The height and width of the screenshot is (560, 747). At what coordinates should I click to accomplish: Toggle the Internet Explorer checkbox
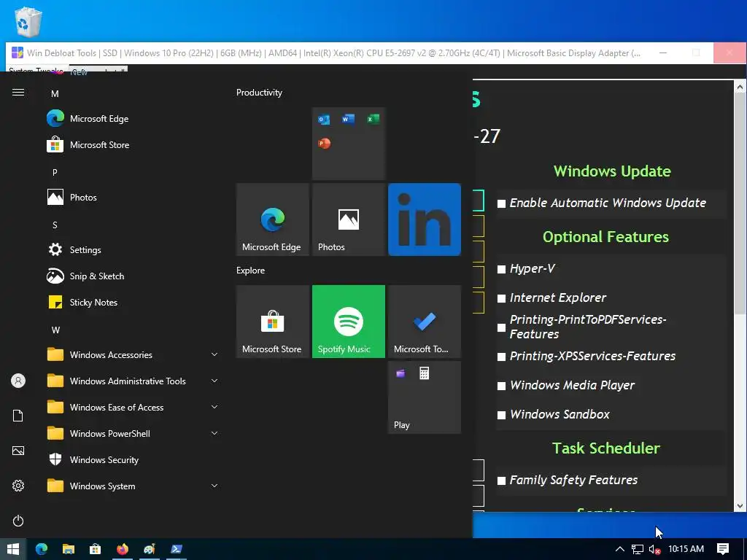click(502, 298)
